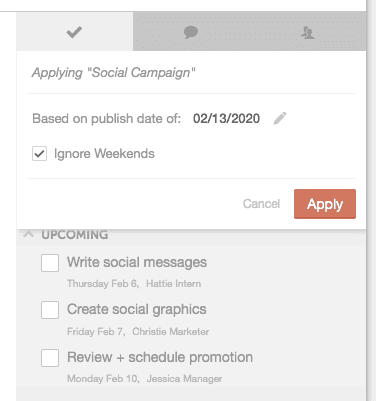Tick the Review + schedule promotion checkbox

pos(50,358)
